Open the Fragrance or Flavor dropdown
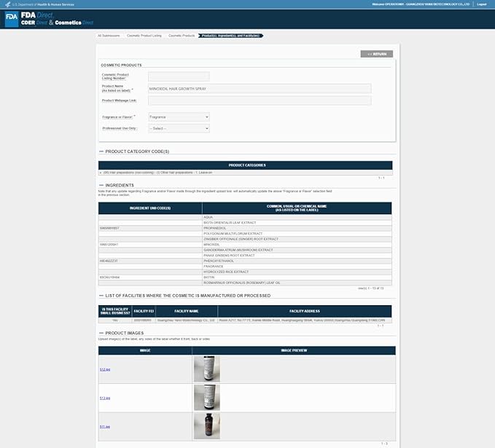This screenshot has height=448, width=495. point(179,117)
